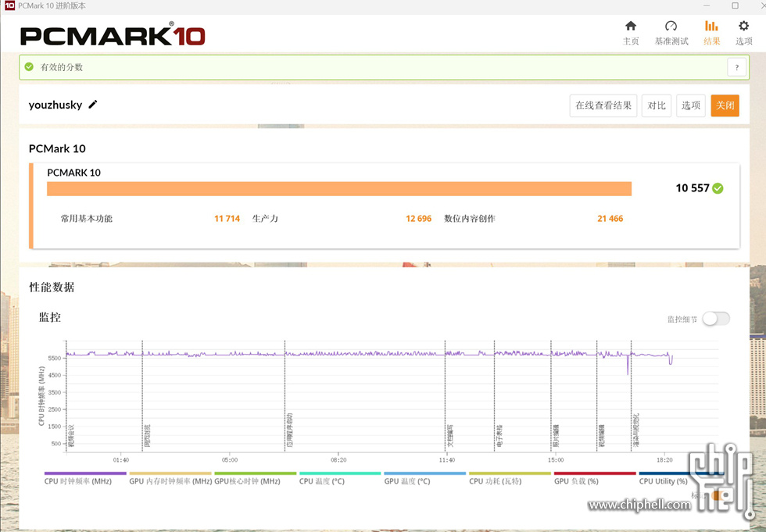Screen dimensions: 766x532
Task: Toggle the GPU 内存时钟频率 (MHz) legend series
Action: [x=170, y=478]
